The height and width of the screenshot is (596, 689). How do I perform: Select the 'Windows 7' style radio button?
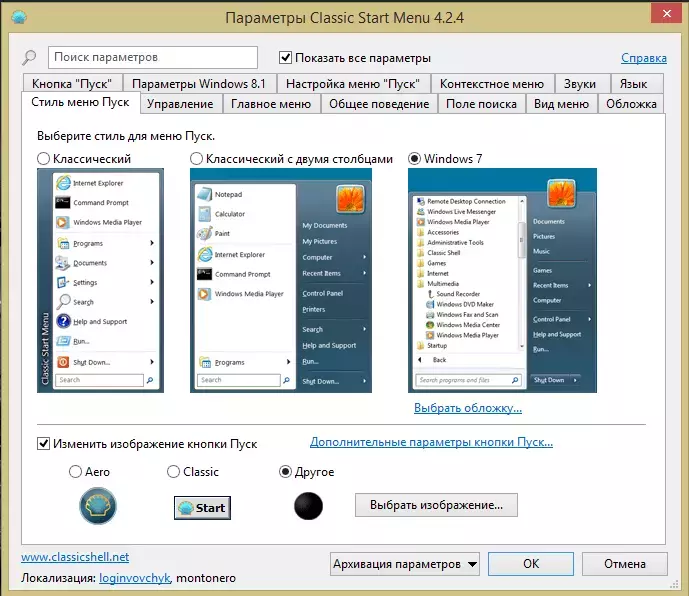click(414, 159)
